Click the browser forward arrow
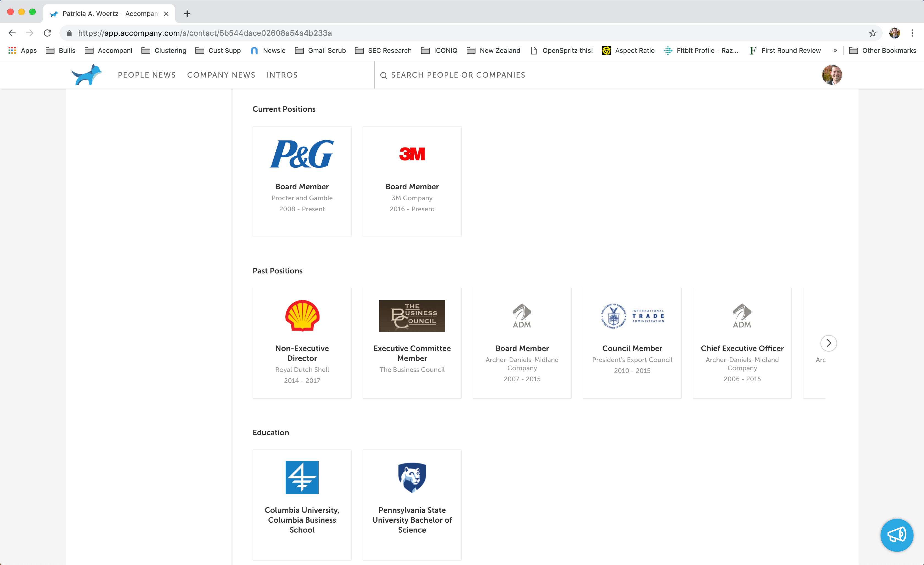Image resolution: width=924 pixels, height=565 pixels. point(30,33)
